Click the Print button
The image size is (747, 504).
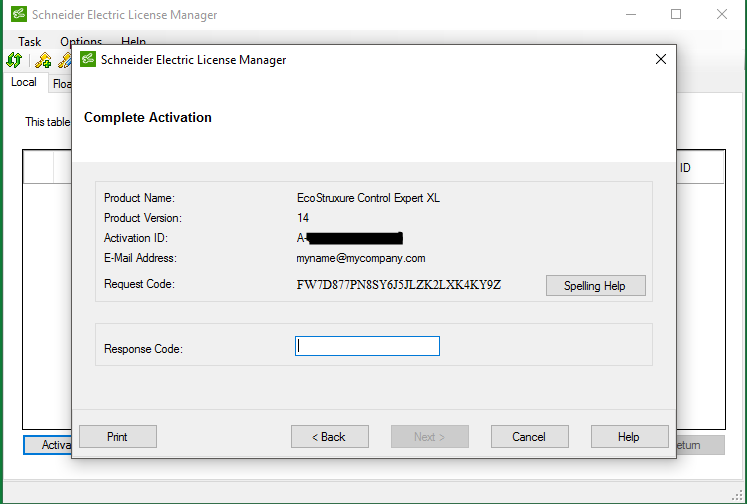click(x=118, y=437)
